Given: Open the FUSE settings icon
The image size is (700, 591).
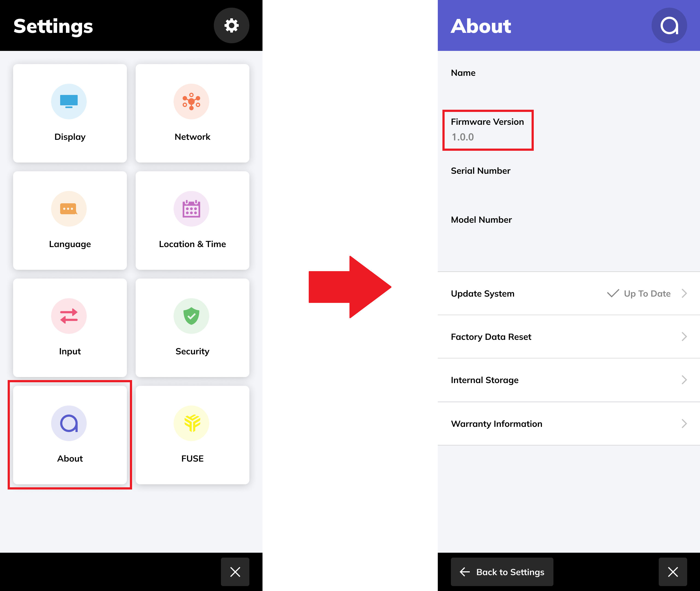Looking at the screenshot, I should click(191, 423).
